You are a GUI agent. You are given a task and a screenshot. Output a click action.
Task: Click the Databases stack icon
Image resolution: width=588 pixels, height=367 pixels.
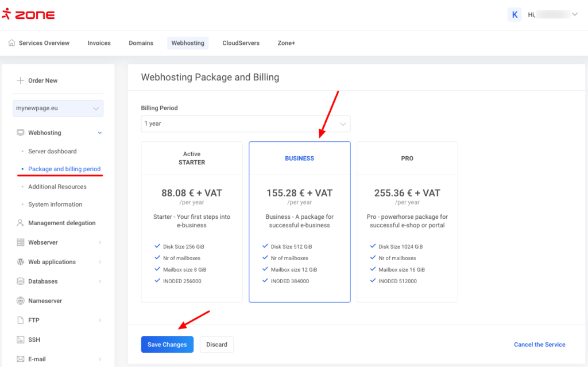pos(21,281)
